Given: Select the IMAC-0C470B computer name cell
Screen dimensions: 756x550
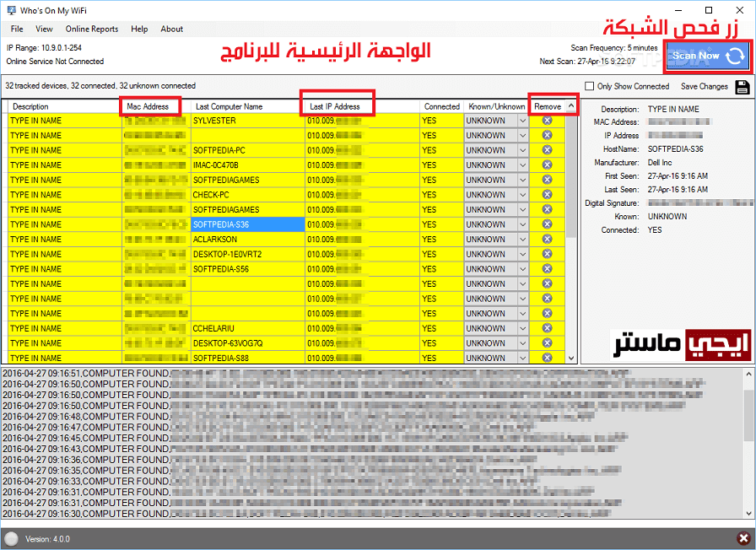Looking at the screenshot, I should pyautogui.click(x=248, y=164).
